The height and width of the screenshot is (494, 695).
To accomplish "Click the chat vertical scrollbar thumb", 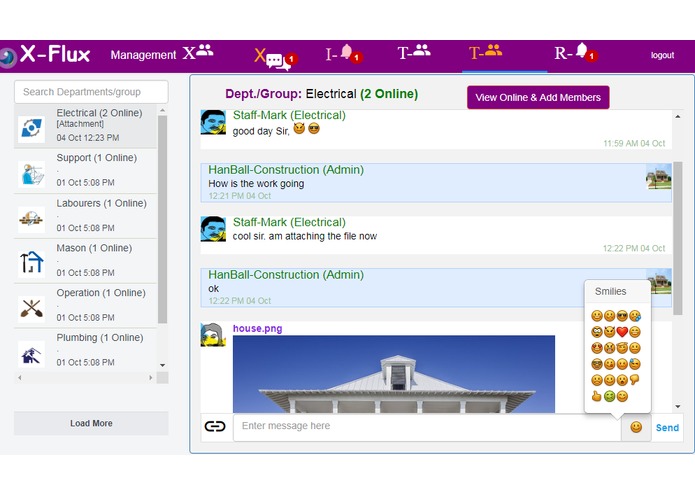I will pyautogui.click(x=678, y=238).
